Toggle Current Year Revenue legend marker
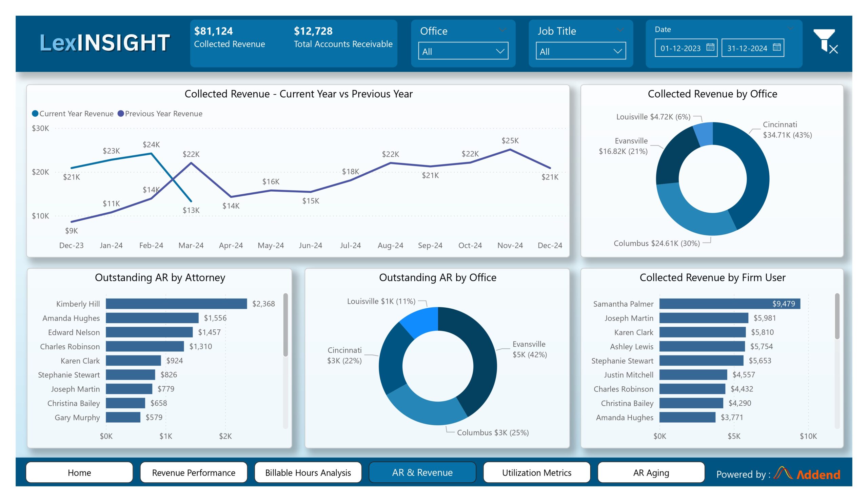The height and width of the screenshot is (502, 868). (x=35, y=113)
